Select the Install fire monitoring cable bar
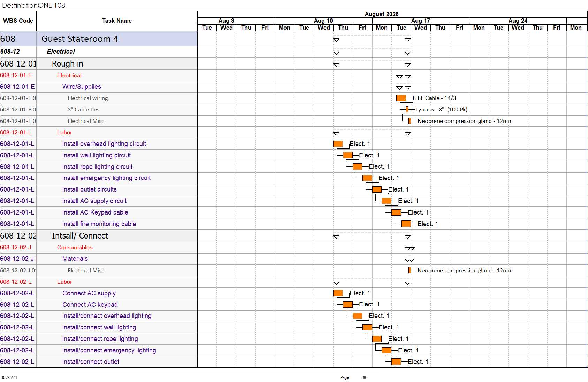Viewport: 588px width, 382px height. click(406, 224)
